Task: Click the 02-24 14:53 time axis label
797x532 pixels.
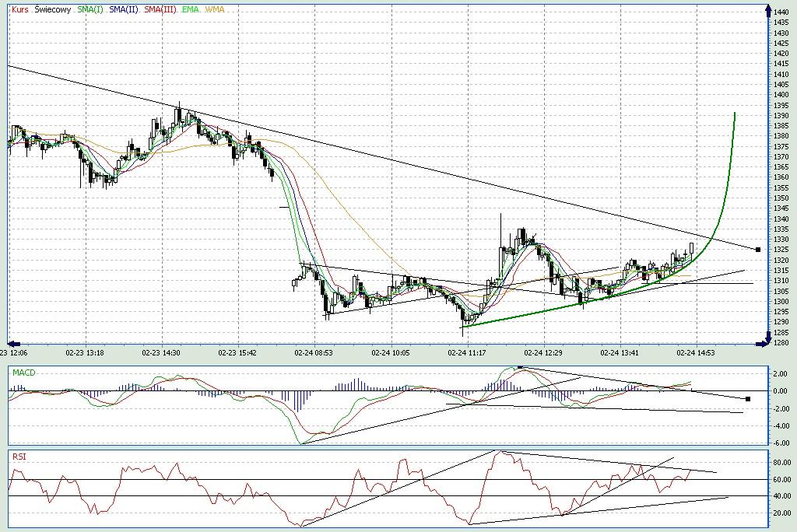Action: pyautogui.click(x=696, y=352)
